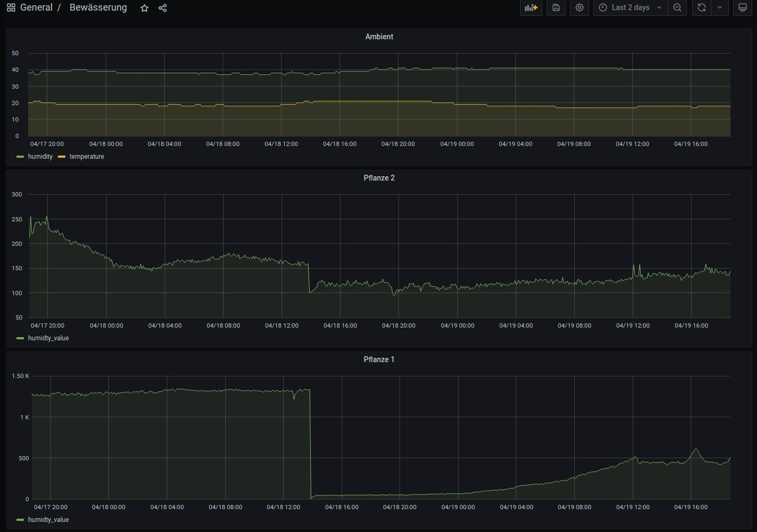This screenshot has height=532, width=757.
Task: Open the Pflanze 1 panel title menu
Action: 379,359
